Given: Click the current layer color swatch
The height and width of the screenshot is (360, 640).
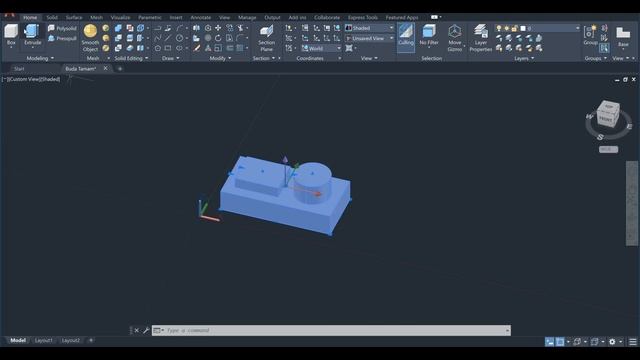Looking at the screenshot, I should coord(523,28).
